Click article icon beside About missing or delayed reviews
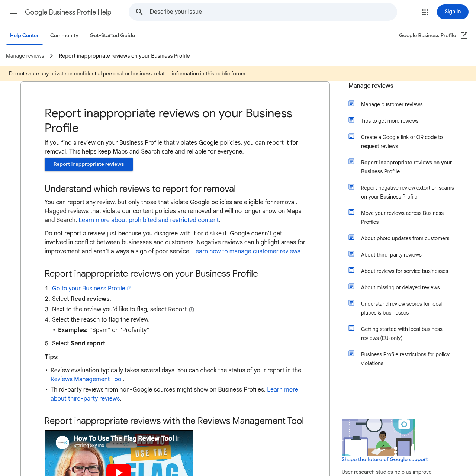This screenshot has height=476, width=476. [x=351, y=286]
